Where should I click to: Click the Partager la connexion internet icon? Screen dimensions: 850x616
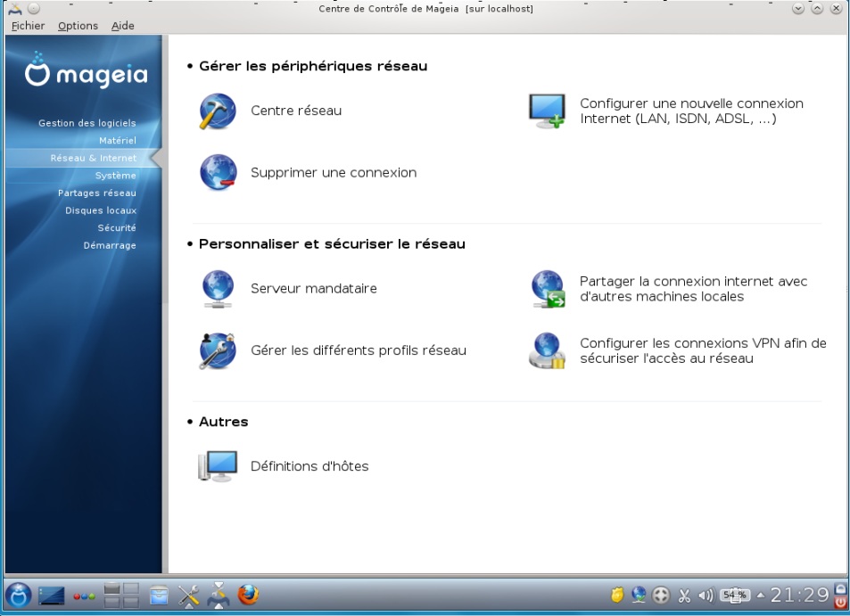tap(548, 289)
